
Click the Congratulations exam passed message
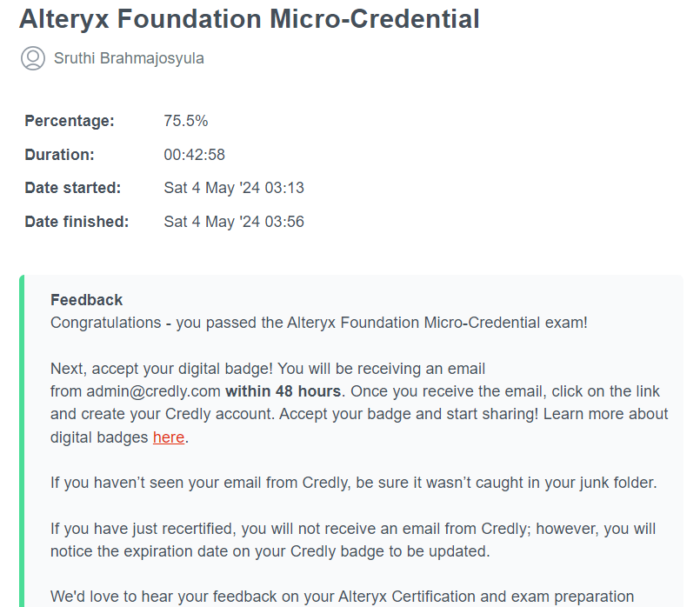pos(319,323)
